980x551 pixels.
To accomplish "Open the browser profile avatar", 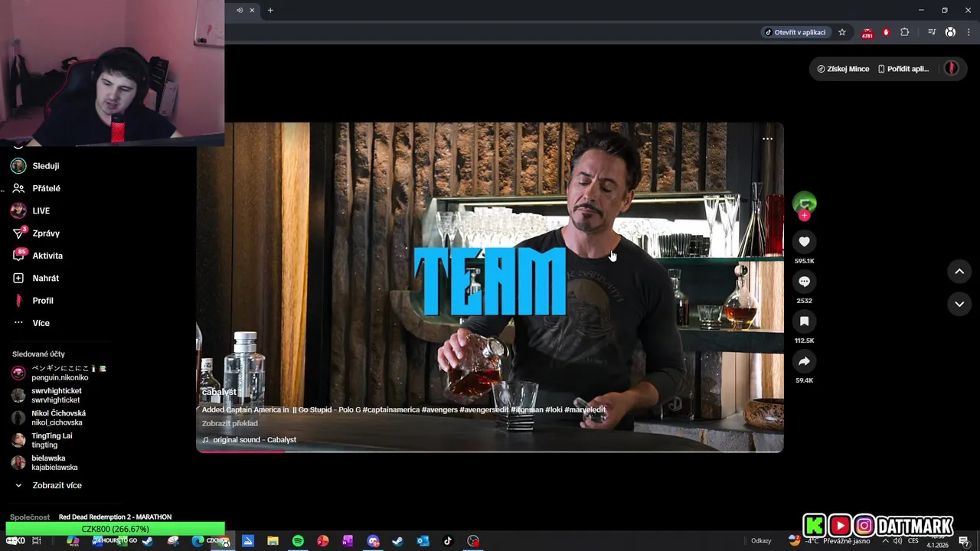I will (950, 32).
